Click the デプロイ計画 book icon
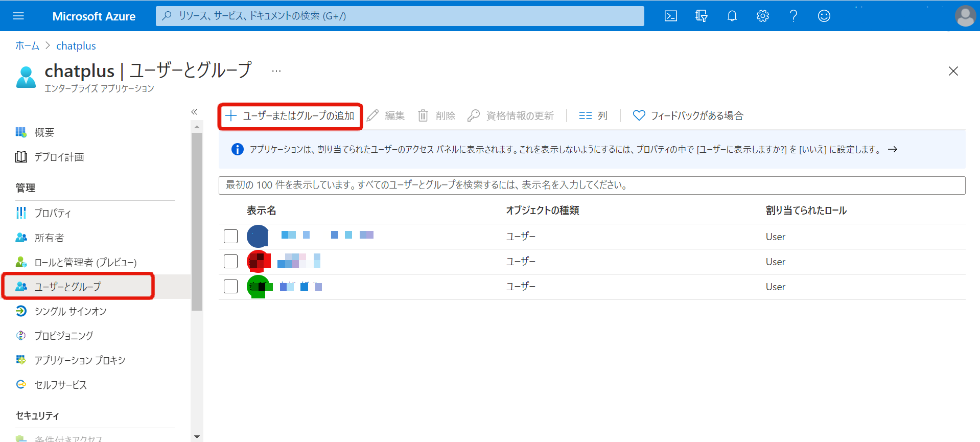 click(x=21, y=157)
